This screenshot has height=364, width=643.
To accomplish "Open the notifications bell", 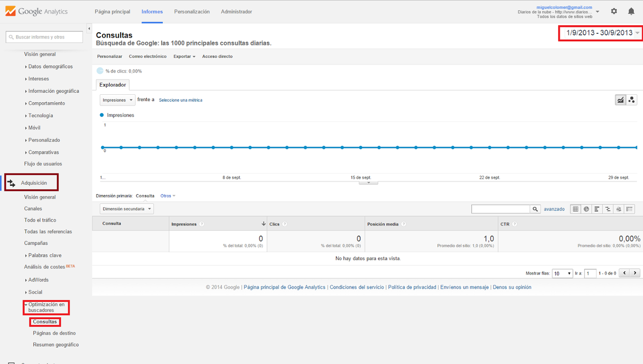I will (631, 11).
